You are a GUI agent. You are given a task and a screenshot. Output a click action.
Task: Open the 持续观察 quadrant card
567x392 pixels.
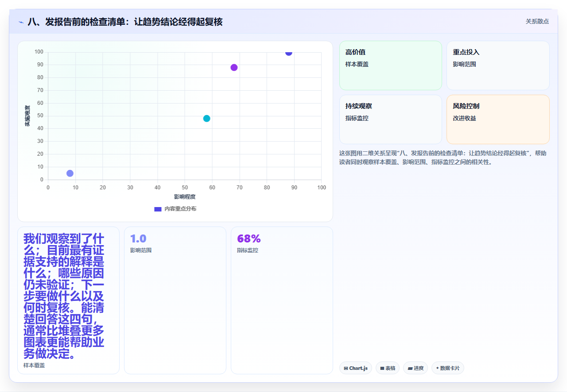tap(391, 119)
